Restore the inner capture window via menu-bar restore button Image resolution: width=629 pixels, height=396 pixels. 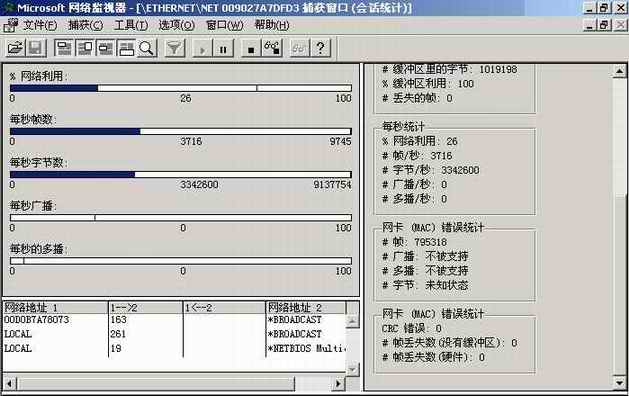(x=605, y=25)
